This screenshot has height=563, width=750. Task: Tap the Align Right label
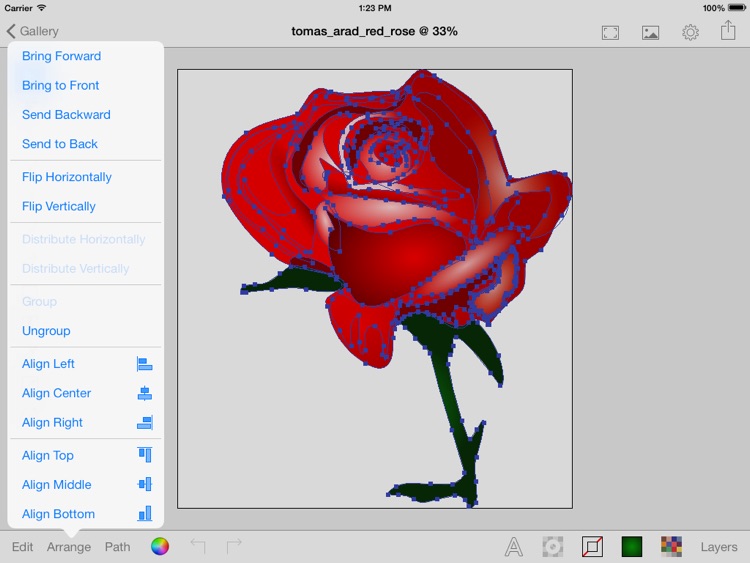pyautogui.click(x=52, y=422)
